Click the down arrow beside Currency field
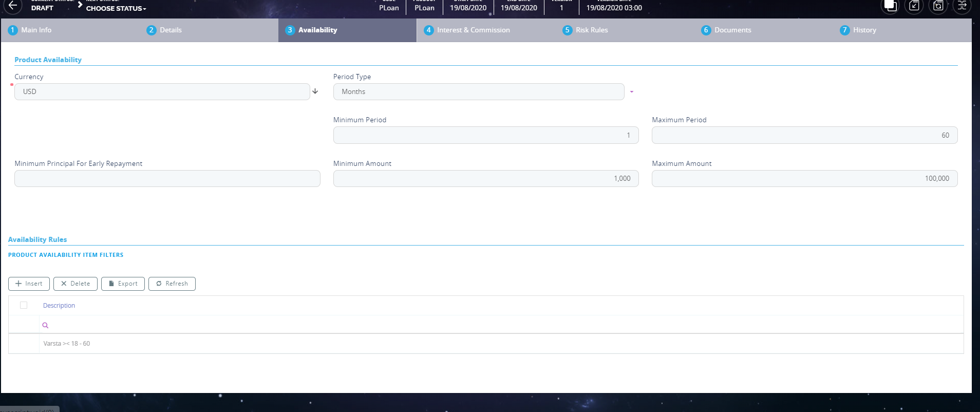 point(315,91)
